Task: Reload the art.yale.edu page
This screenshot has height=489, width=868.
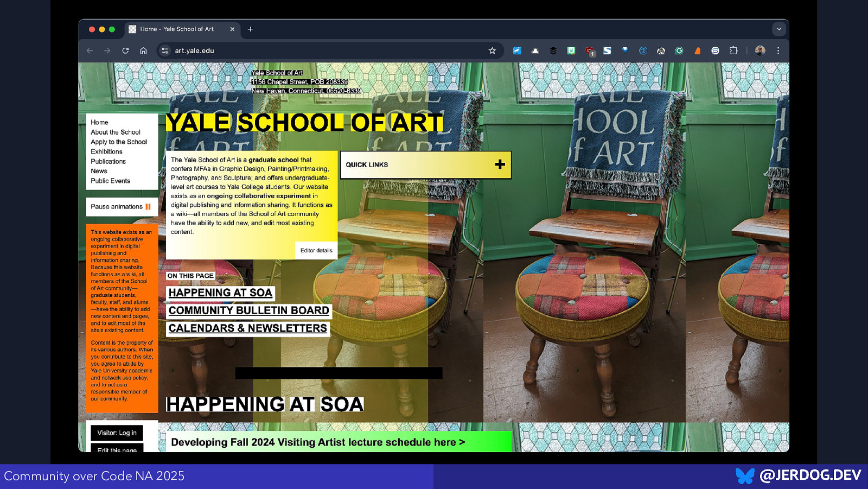Action: tap(125, 50)
